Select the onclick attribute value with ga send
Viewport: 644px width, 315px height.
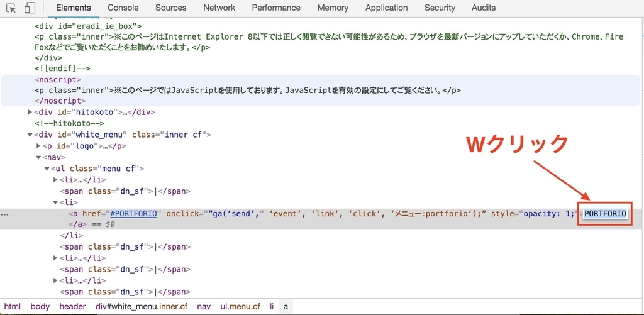coord(348,214)
